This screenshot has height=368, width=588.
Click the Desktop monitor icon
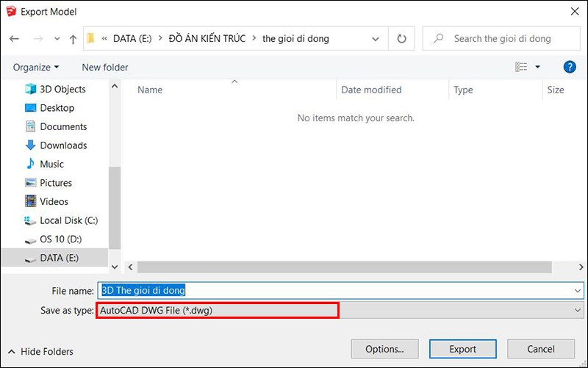(30, 108)
